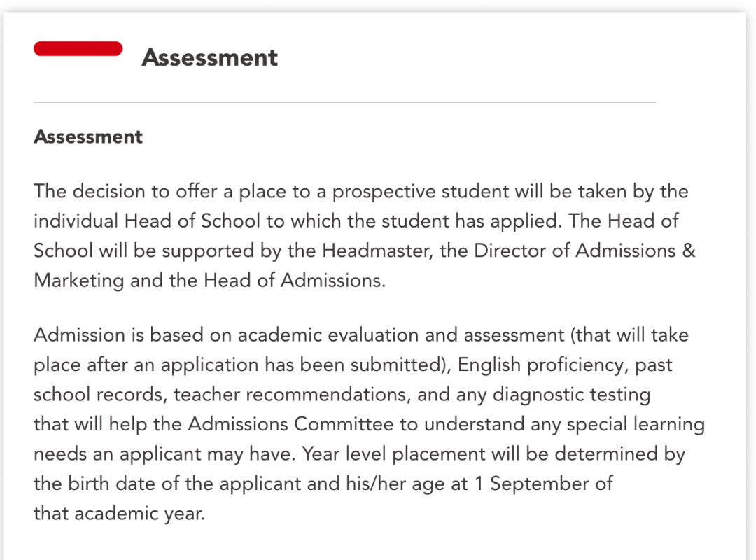The image size is (756, 560).
Task: Click 'Admission is based on academic evaluation'
Action: (x=227, y=335)
